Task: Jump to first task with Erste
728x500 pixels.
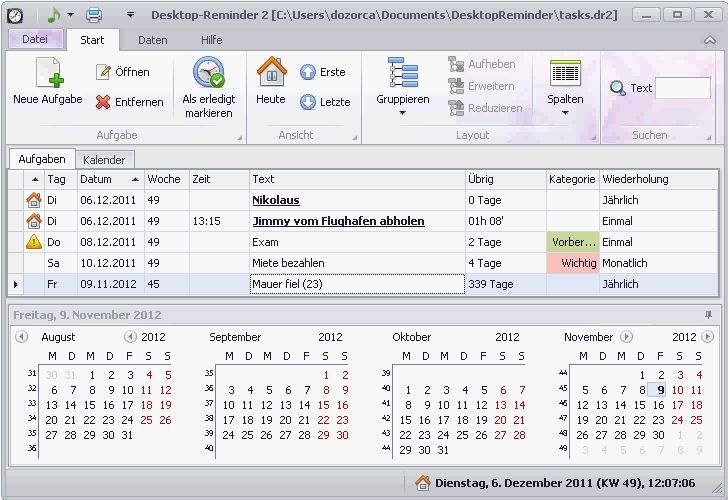Action: click(x=323, y=72)
